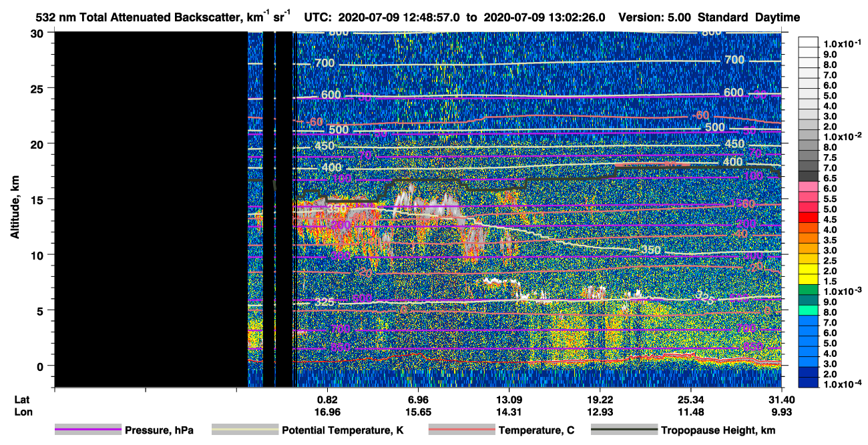This screenshot has height=445, width=868.
Task: Click the Temperature, C legend line swatch
Action: [x=461, y=430]
